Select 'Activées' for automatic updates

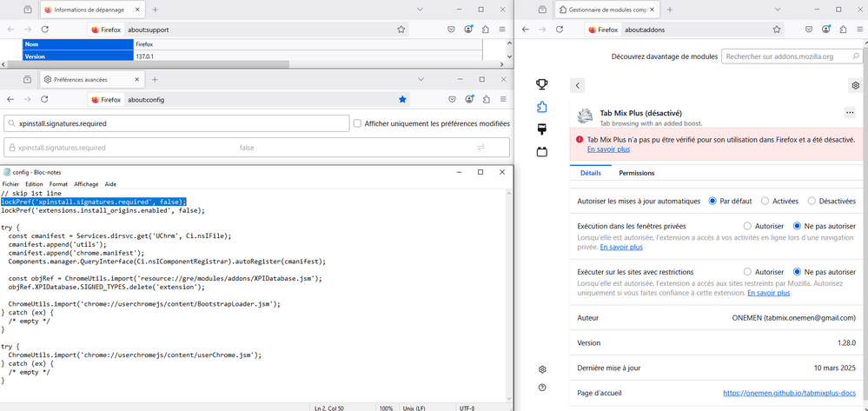(765, 201)
